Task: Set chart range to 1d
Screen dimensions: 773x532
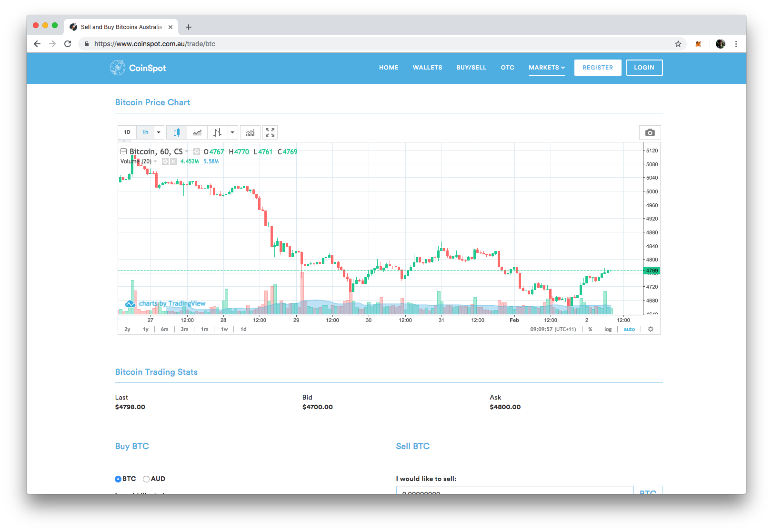Action: [243, 329]
